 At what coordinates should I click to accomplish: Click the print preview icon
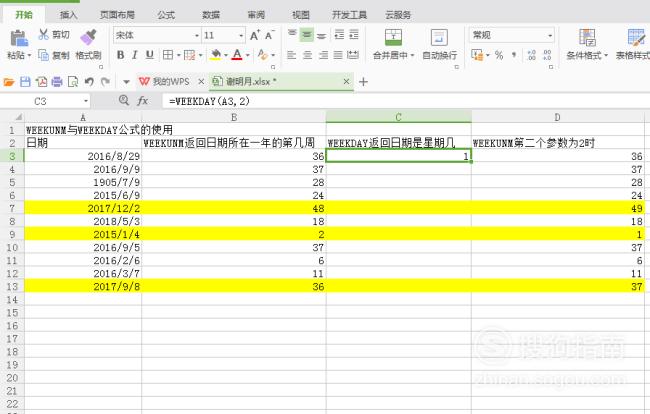[73, 82]
